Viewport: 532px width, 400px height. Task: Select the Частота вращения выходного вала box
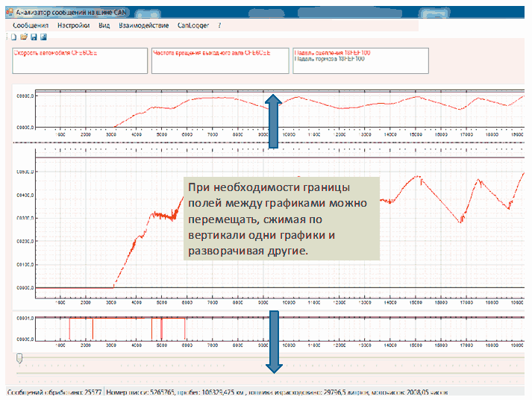coord(219,60)
